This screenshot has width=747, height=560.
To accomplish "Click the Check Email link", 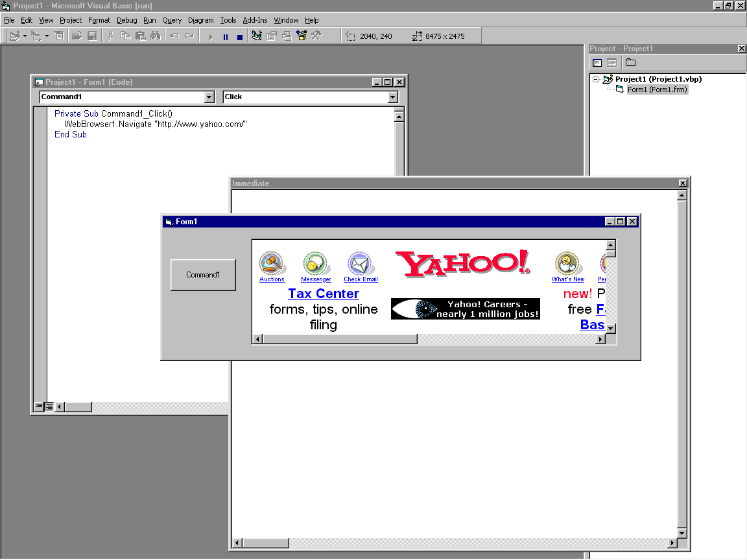I will (x=361, y=279).
